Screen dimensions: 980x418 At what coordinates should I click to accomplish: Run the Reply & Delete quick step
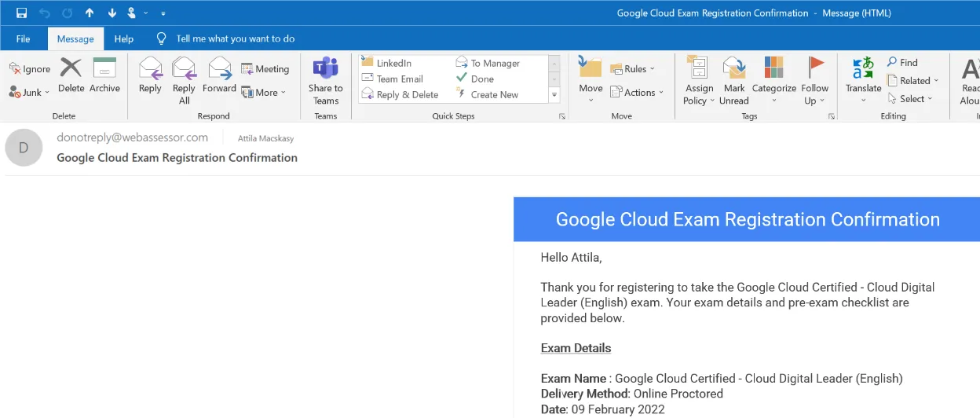click(x=400, y=94)
